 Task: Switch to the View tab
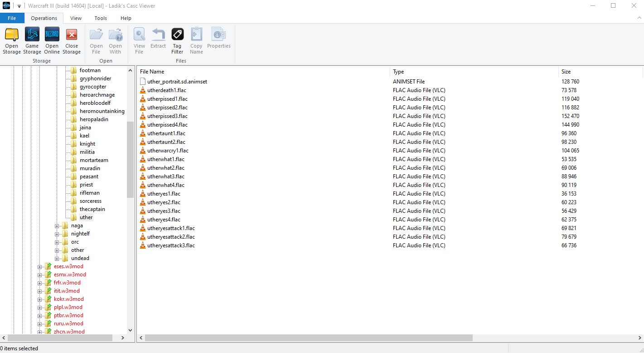pos(76,18)
